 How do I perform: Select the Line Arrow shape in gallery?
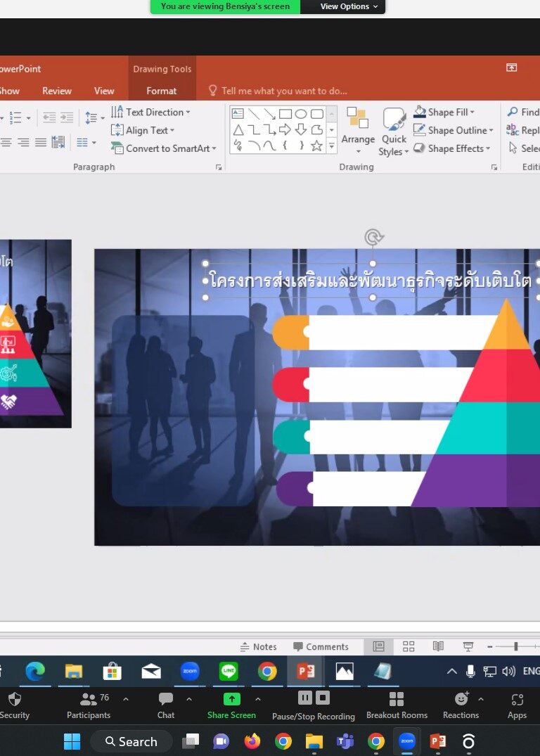pos(269,114)
